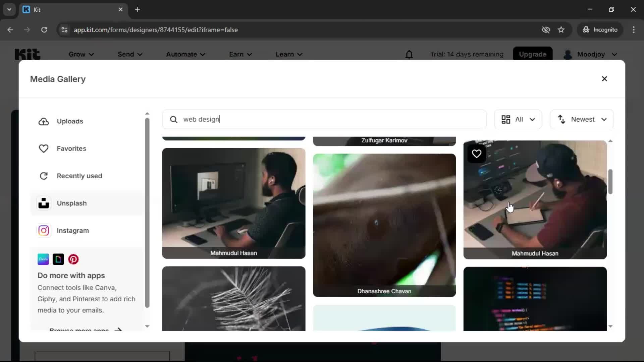Viewport: 644px width, 362px height.
Task: Open the All media type filter
Action: 518,119
